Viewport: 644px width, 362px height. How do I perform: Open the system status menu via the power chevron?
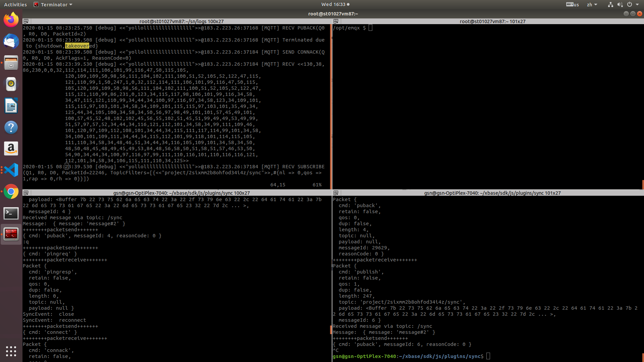pyautogui.click(x=637, y=4)
